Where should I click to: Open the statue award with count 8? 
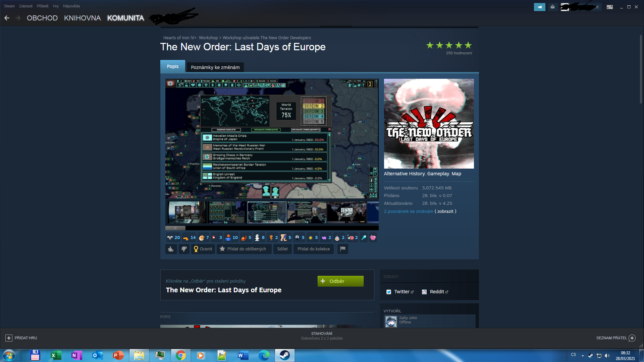point(260,238)
